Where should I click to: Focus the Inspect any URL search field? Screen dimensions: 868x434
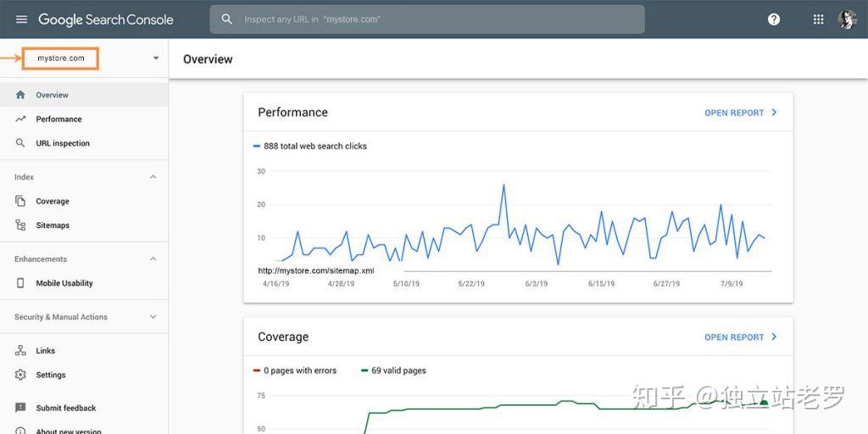427,19
